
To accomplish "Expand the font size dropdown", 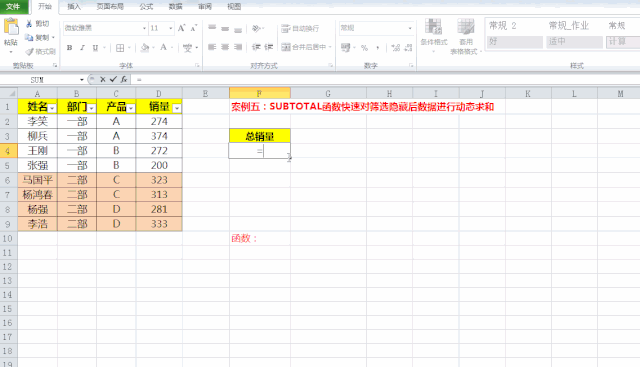I will (x=171, y=28).
